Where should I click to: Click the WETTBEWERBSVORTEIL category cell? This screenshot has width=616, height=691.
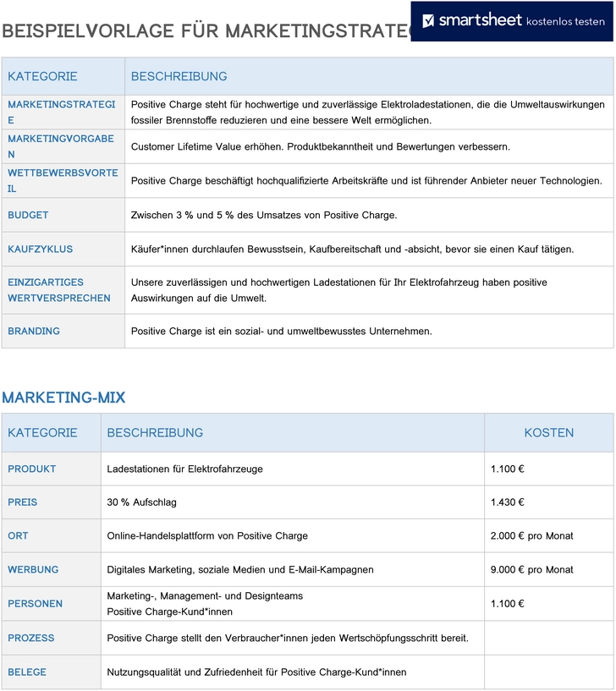tap(63, 181)
